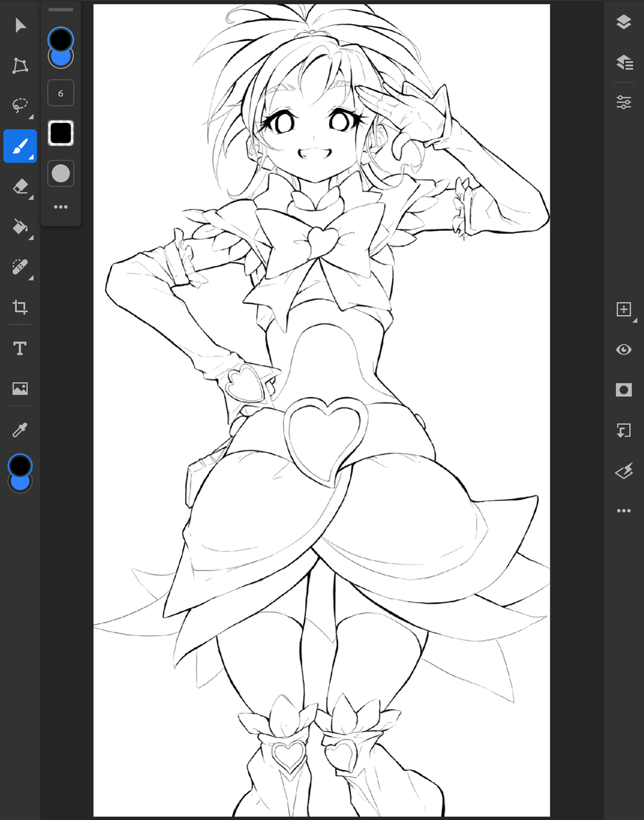Select the Type text tool

click(x=20, y=348)
